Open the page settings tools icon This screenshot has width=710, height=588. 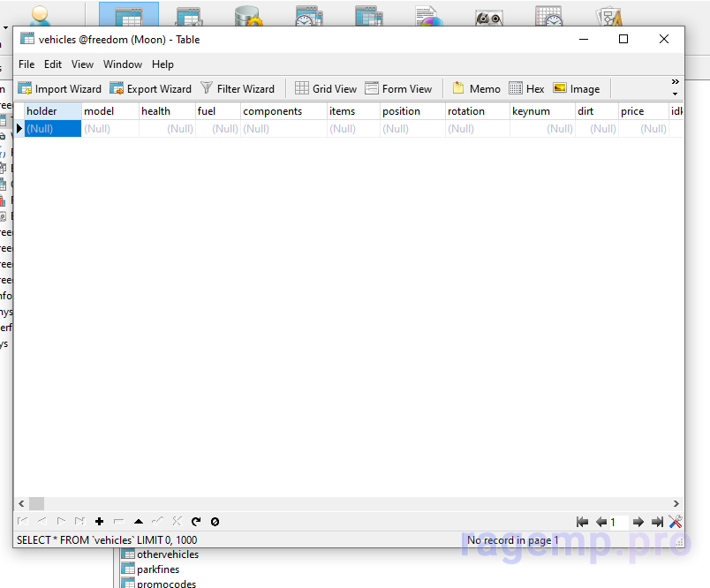pyautogui.click(x=676, y=522)
